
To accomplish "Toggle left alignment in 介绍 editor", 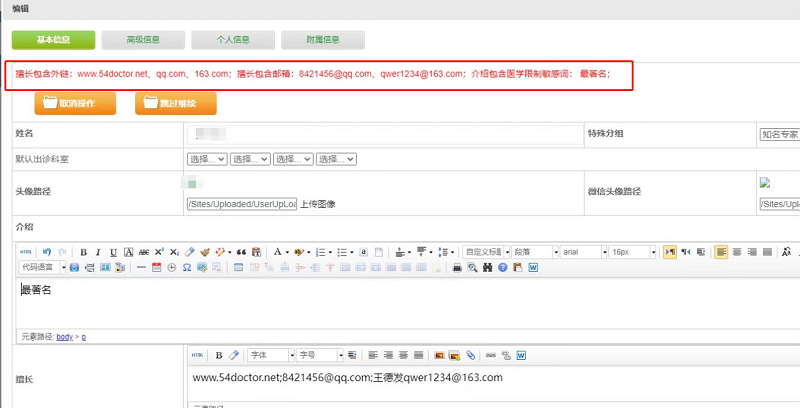I will (721, 251).
